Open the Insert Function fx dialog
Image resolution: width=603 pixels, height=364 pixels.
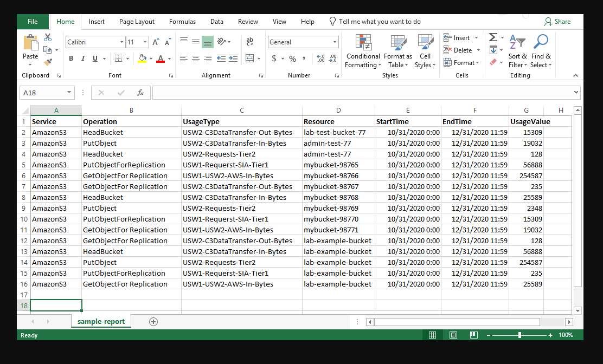[x=140, y=93]
